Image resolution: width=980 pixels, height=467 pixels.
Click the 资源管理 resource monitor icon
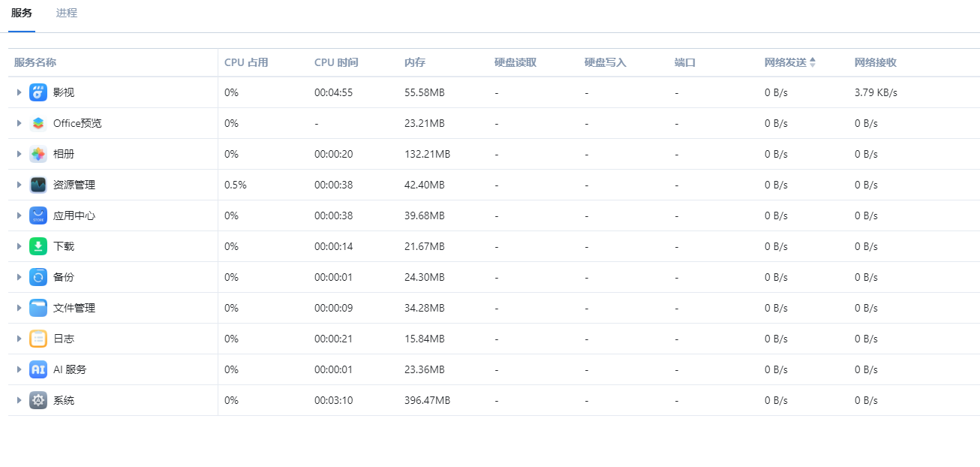(x=38, y=185)
